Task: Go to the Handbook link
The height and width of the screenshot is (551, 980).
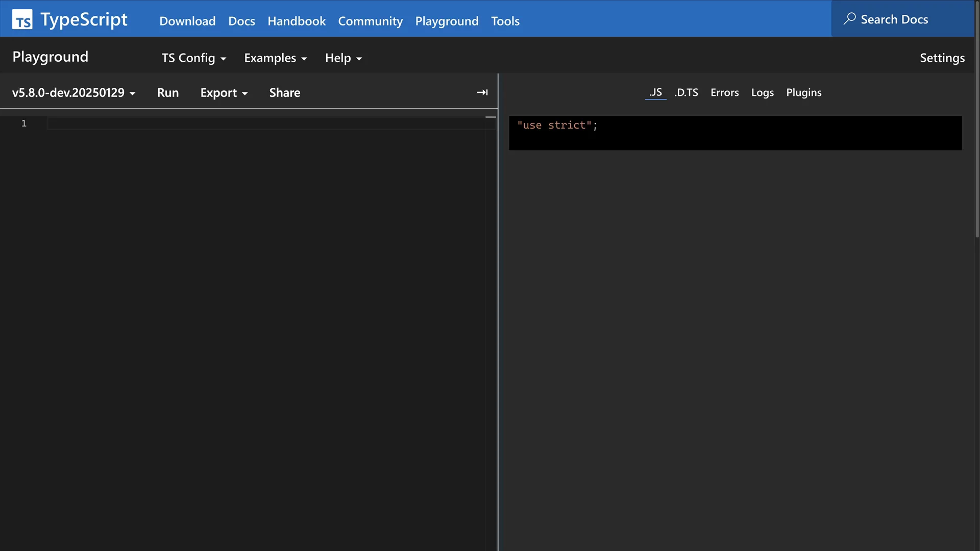Action: tap(296, 21)
